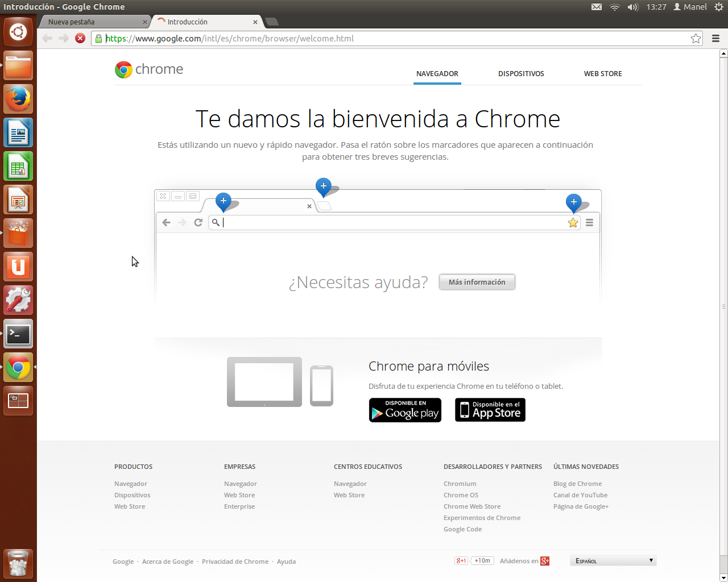Click inside the browser address bar
Viewport: 728px width, 582px height.
click(x=341, y=38)
